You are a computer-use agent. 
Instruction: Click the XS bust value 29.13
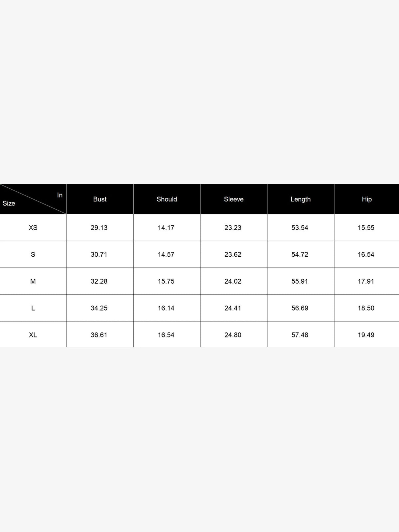tap(99, 228)
